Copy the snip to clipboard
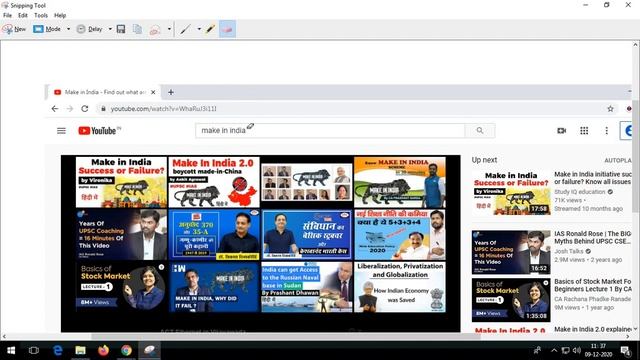Viewport: 640px width, 360px height. pos(138,29)
